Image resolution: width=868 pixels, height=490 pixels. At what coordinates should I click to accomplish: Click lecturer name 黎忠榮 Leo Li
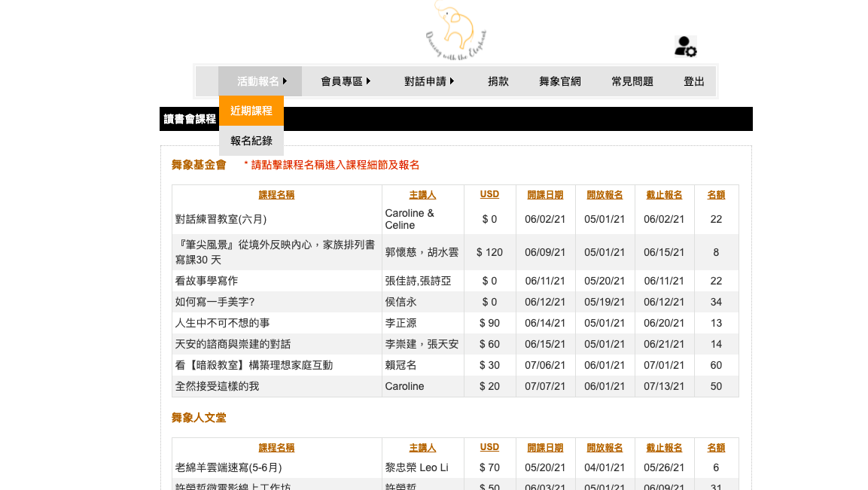pyautogui.click(x=417, y=467)
